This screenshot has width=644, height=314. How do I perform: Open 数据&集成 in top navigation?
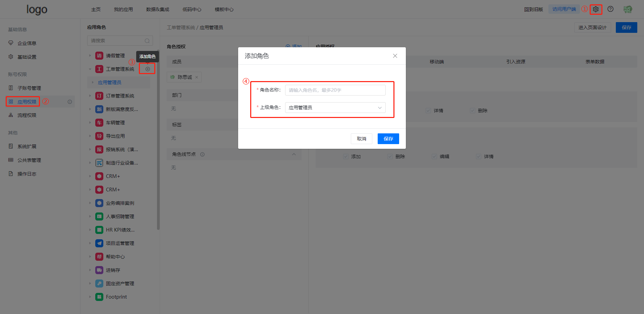[x=158, y=9]
